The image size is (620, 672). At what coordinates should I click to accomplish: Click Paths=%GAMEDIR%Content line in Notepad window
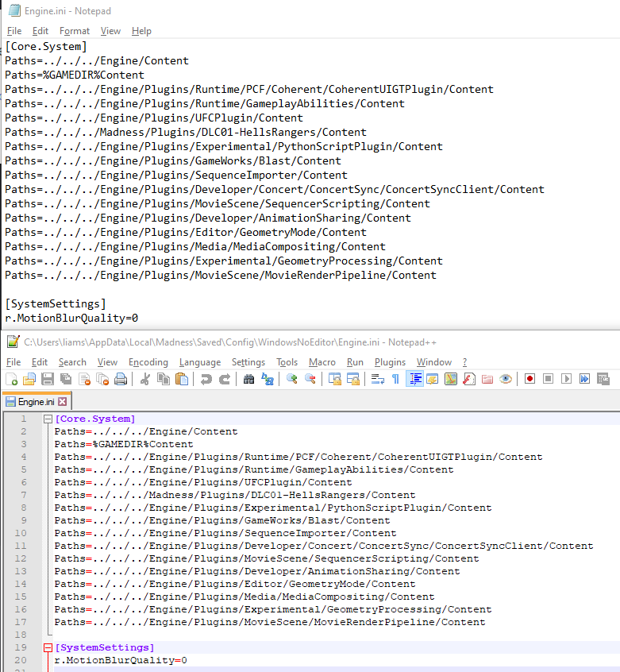(75, 75)
